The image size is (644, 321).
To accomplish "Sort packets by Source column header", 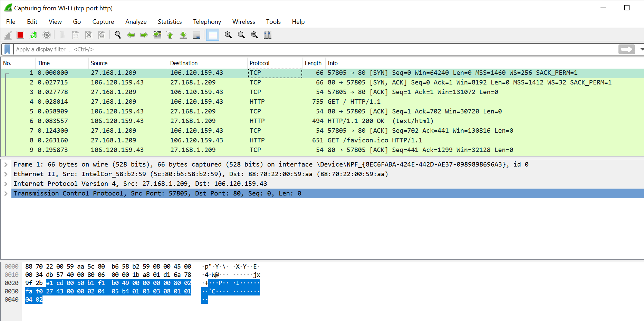I will click(x=128, y=63).
